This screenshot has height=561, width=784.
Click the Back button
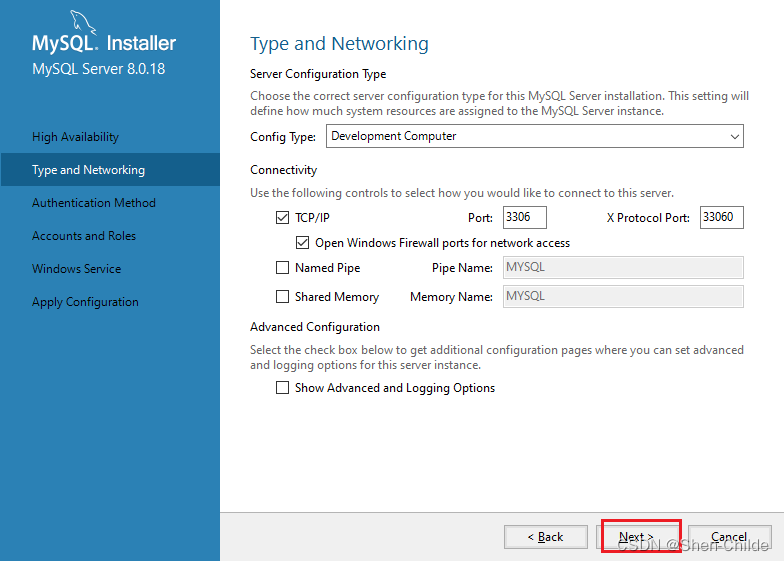(x=546, y=536)
